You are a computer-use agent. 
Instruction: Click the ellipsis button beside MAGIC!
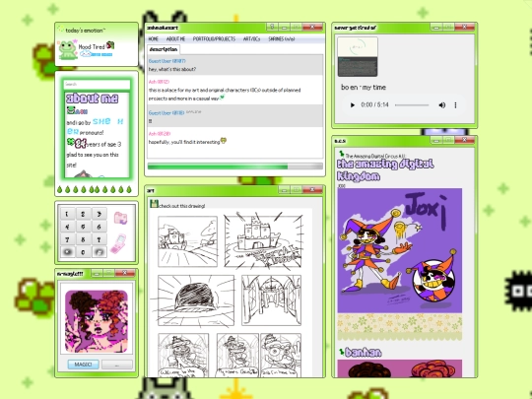click(117, 365)
